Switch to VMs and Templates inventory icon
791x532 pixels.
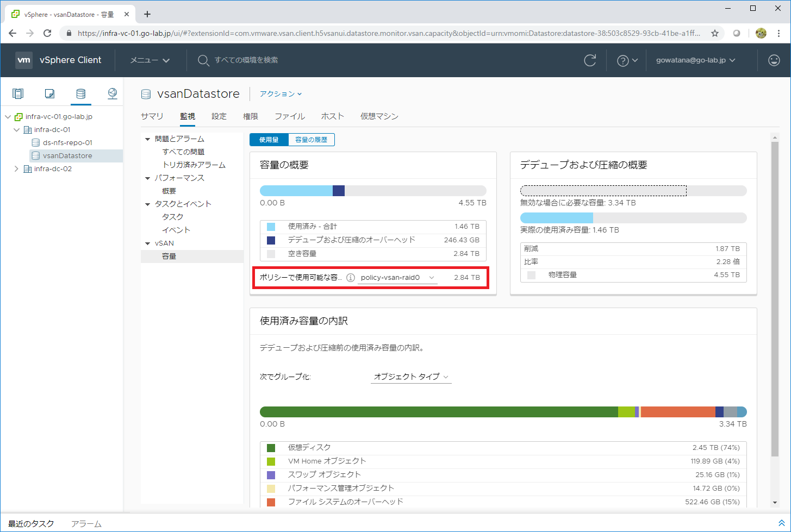pyautogui.click(x=49, y=94)
